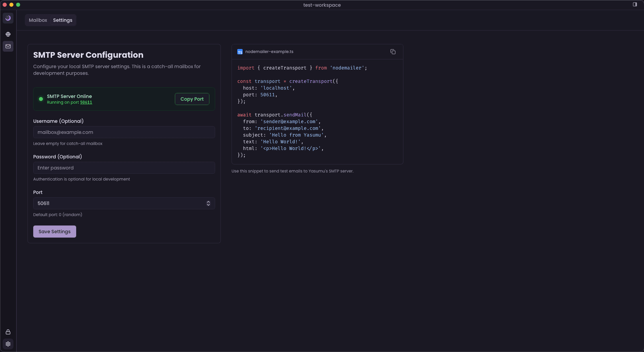Image resolution: width=644 pixels, height=352 pixels.
Task: Focus the Username input field
Action: (124, 132)
